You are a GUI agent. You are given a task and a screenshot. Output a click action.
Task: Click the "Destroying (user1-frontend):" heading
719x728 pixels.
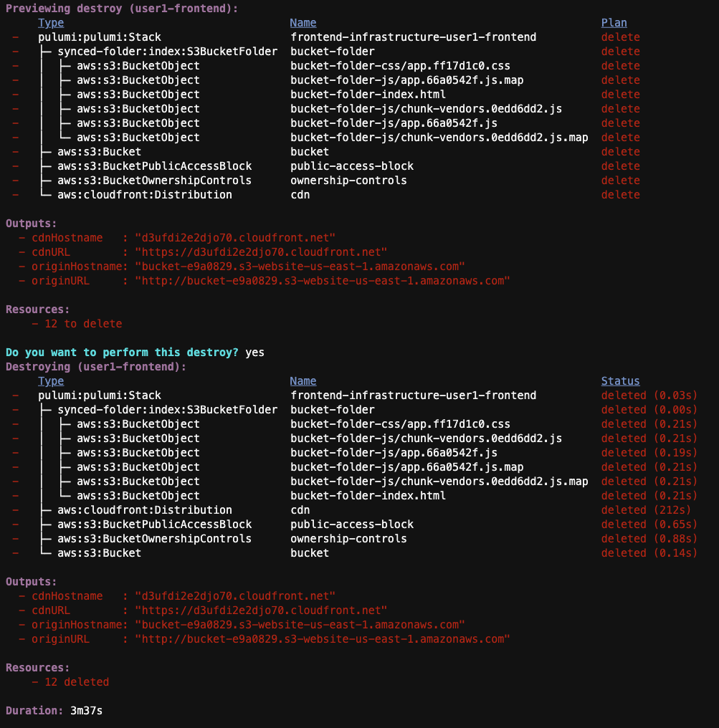(x=95, y=367)
